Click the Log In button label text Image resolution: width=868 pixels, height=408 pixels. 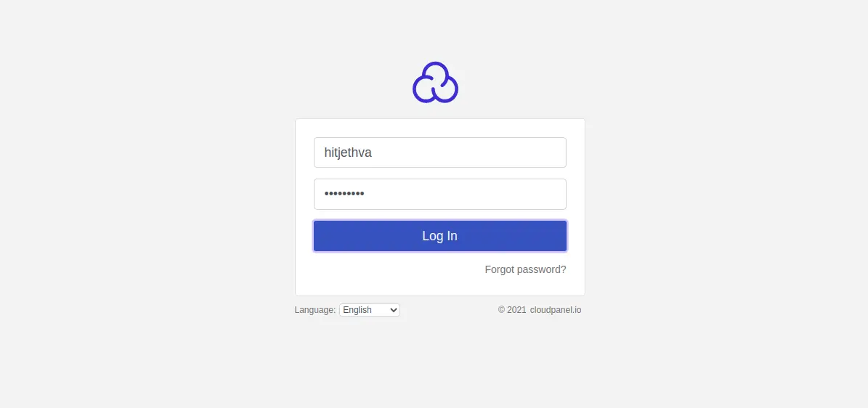coord(439,236)
